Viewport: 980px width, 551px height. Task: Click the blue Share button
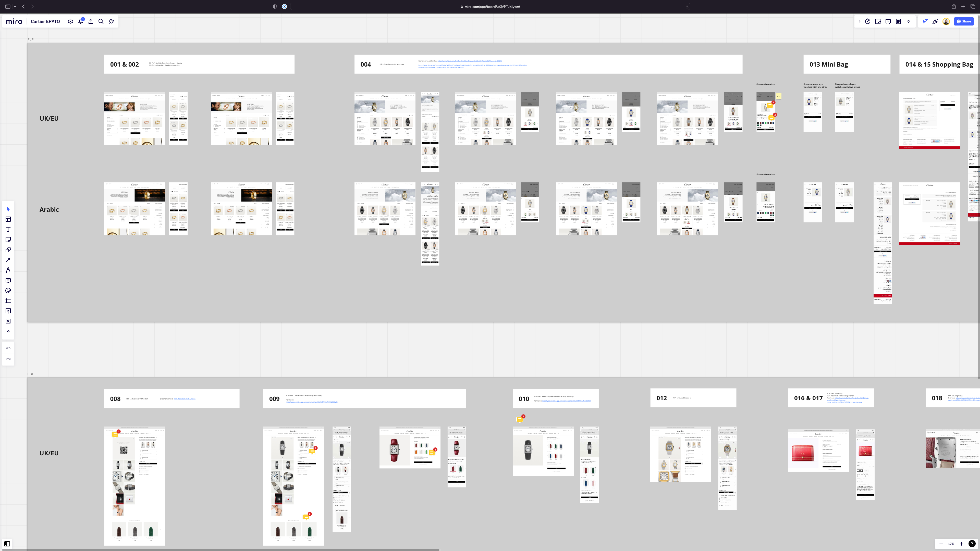click(x=964, y=22)
